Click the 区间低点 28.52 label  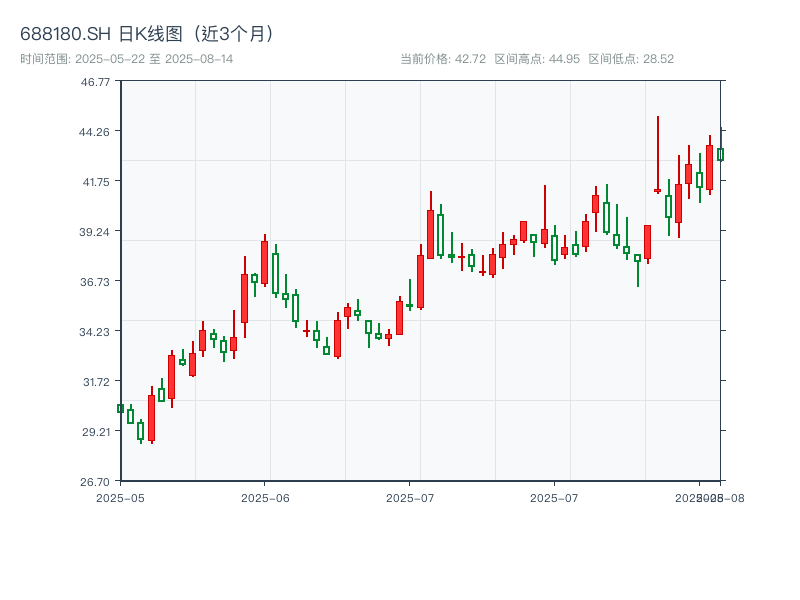click(631, 59)
